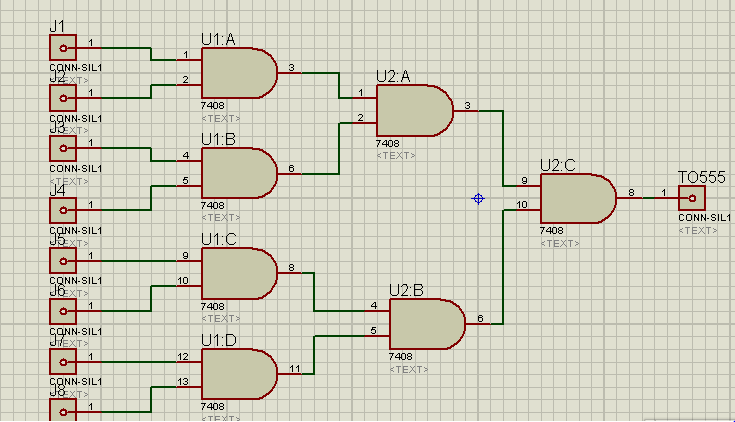Click the 7408 value under U2:C
This screenshot has width=735, height=422.
pos(551,231)
